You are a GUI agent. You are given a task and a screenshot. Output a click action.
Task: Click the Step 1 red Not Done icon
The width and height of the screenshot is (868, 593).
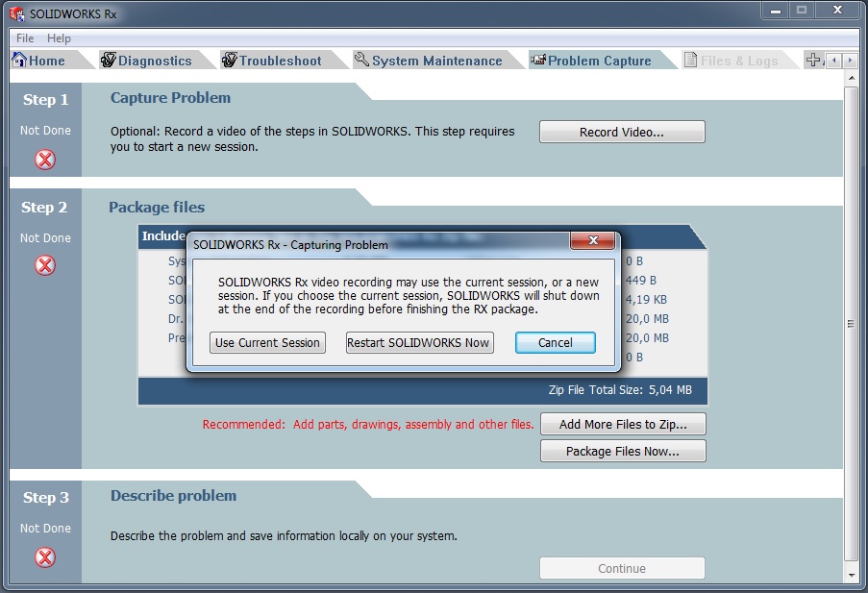tap(45, 160)
